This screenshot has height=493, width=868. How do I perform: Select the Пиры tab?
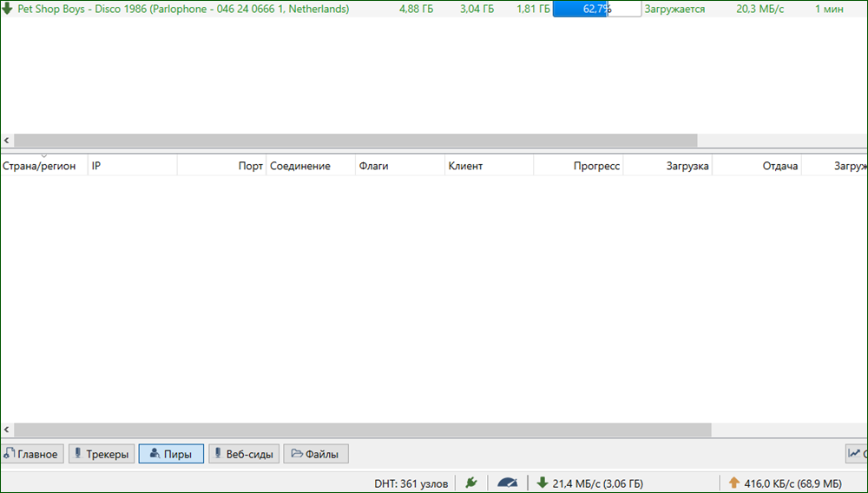tap(171, 454)
